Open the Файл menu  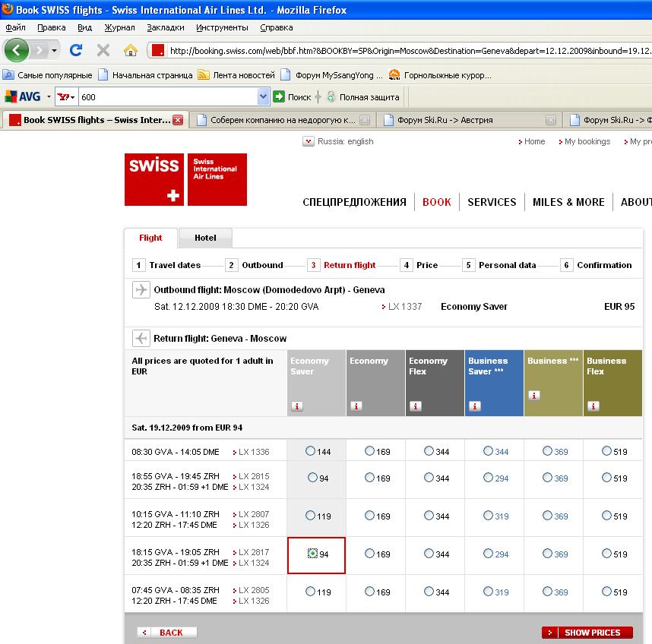(x=15, y=27)
